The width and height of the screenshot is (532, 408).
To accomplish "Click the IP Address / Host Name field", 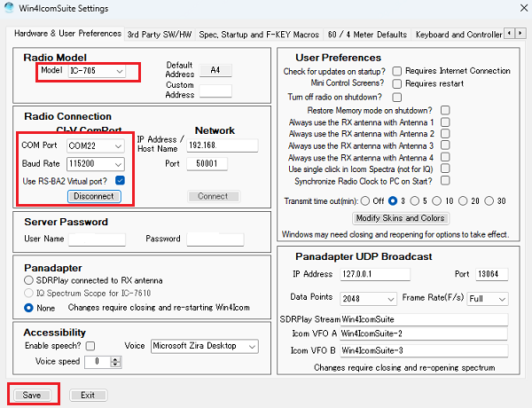I will (222, 145).
